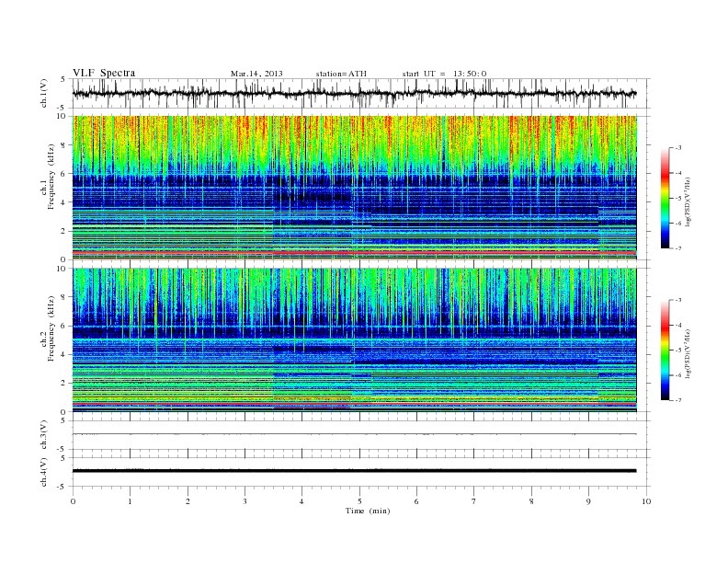Click the '-4' tick on ch.2 colorbar
This screenshot has height=563, width=728.
click(678, 325)
